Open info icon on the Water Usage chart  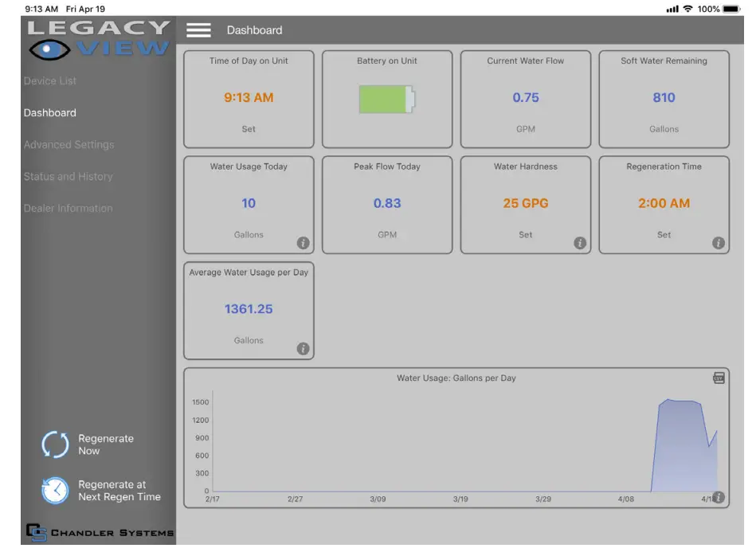point(718,497)
